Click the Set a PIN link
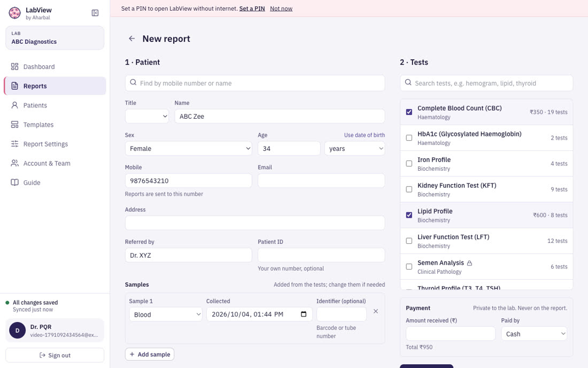 tap(252, 8)
